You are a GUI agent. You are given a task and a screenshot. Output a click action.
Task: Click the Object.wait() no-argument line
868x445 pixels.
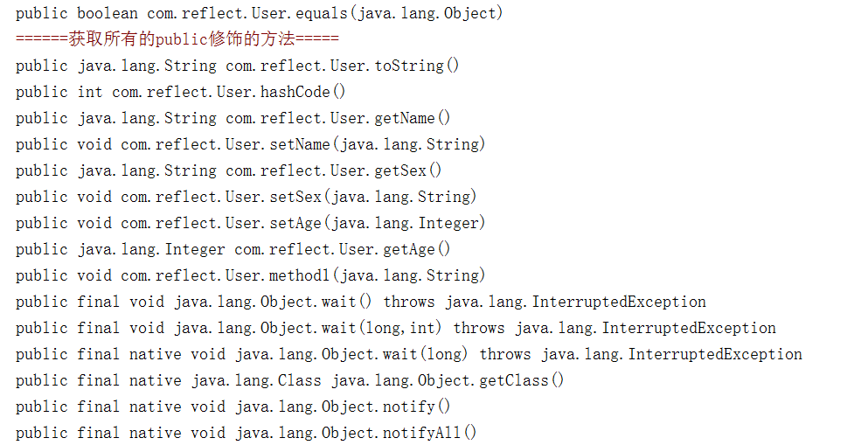tap(360, 302)
